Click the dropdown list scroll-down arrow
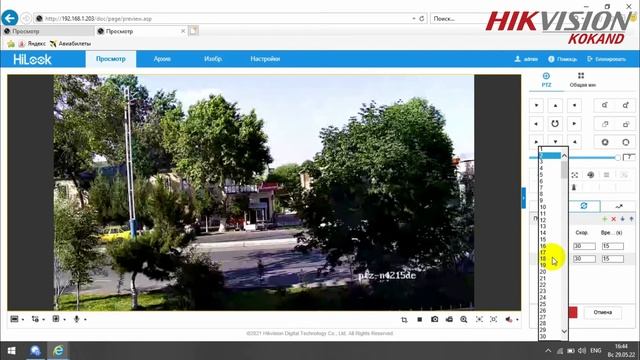640x360 pixels. click(564, 331)
